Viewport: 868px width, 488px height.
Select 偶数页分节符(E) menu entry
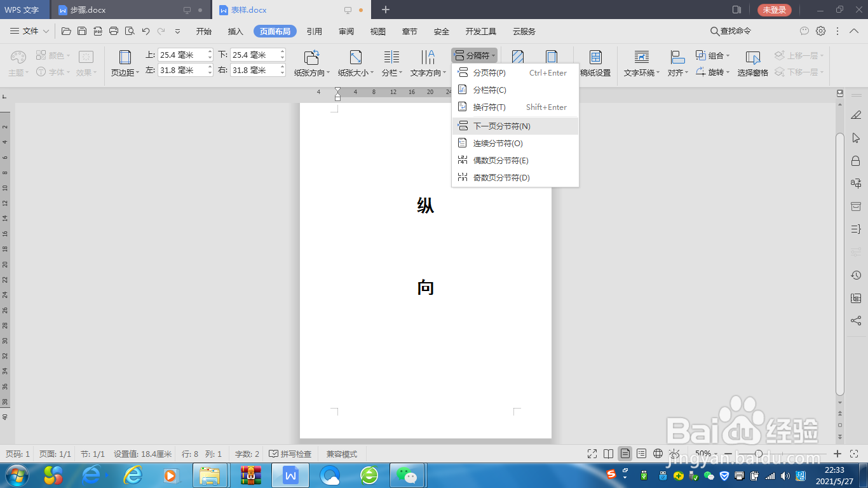[x=515, y=160]
